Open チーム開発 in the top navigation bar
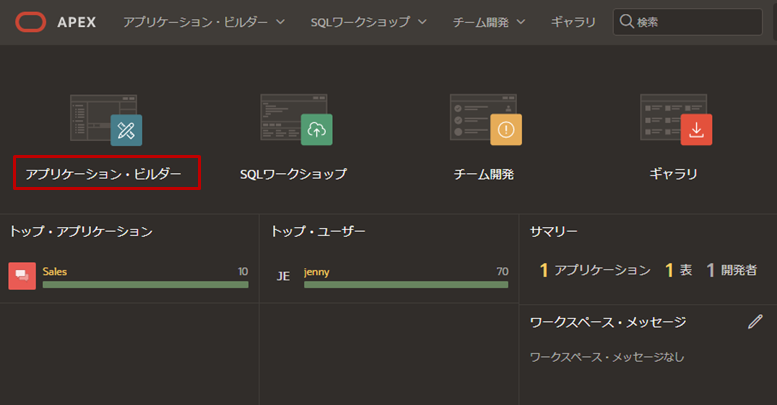The image size is (777, 405). (481, 22)
